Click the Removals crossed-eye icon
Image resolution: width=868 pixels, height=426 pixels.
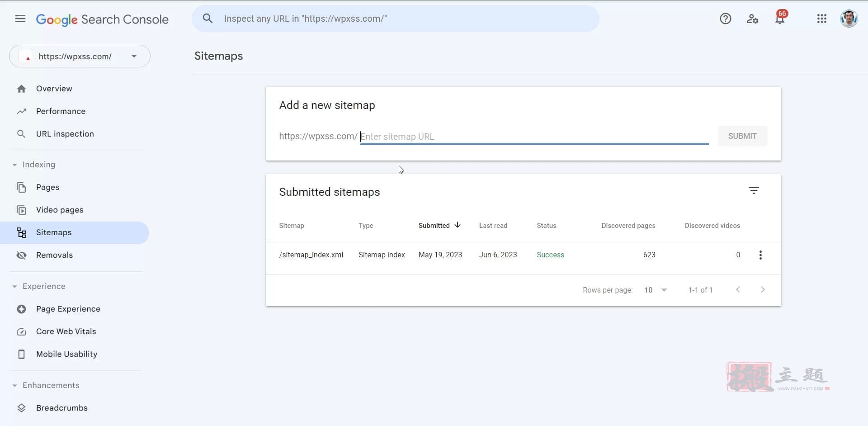click(21, 255)
